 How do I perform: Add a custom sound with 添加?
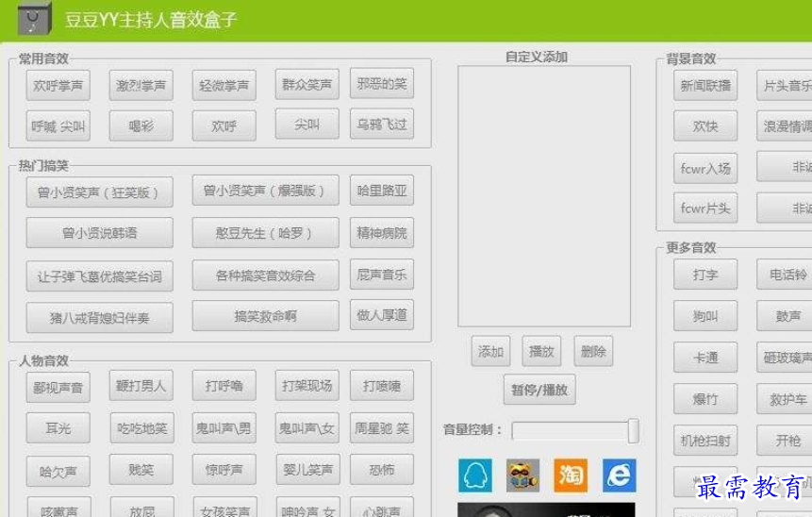[490, 351]
